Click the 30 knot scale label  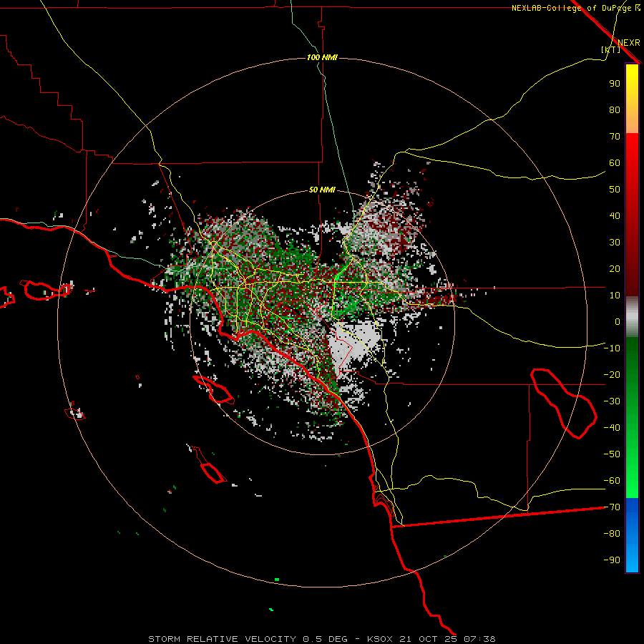click(x=615, y=243)
